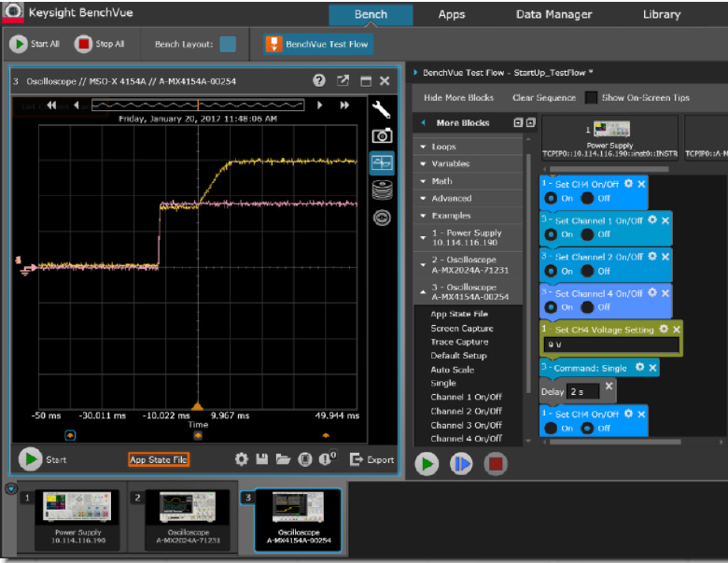Image resolution: width=728 pixels, height=563 pixels.
Task: Click the round icon below the disks
Action: point(382,218)
